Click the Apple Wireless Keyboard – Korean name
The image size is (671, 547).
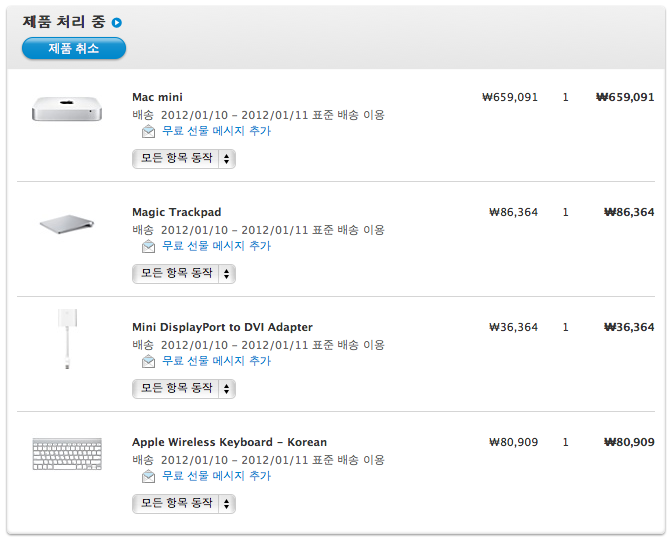point(229,443)
